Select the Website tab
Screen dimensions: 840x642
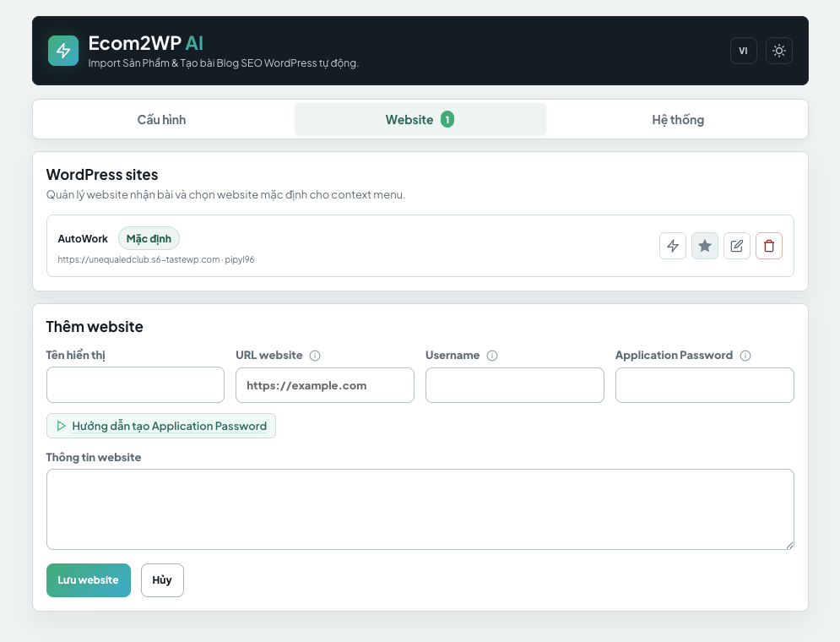click(420, 119)
